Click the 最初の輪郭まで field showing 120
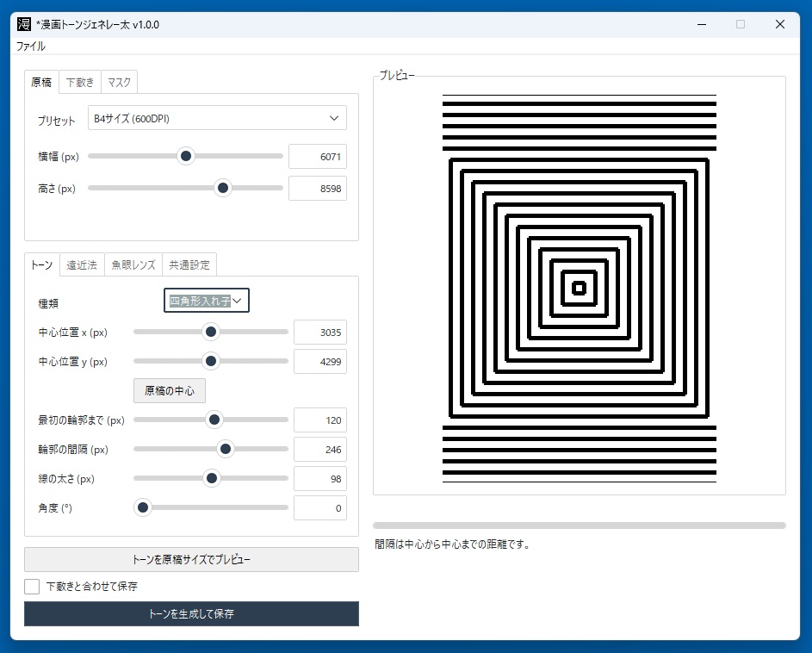Image resolution: width=812 pixels, height=653 pixels. (x=320, y=420)
